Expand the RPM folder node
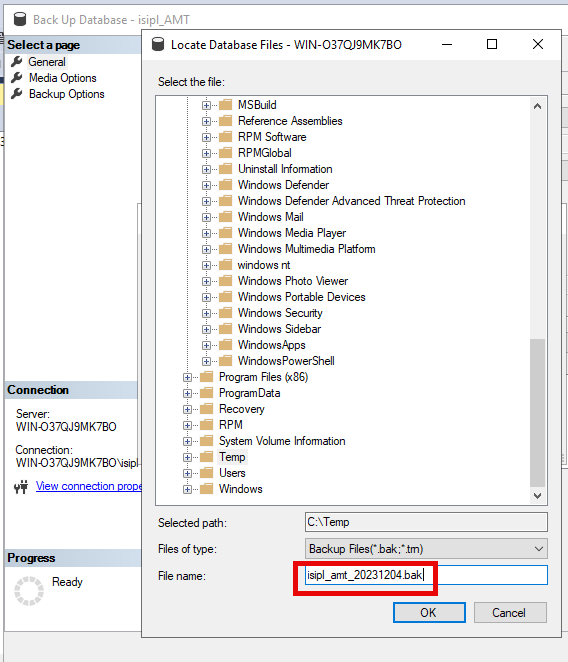The width and height of the screenshot is (568, 662). tap(187, 425)
